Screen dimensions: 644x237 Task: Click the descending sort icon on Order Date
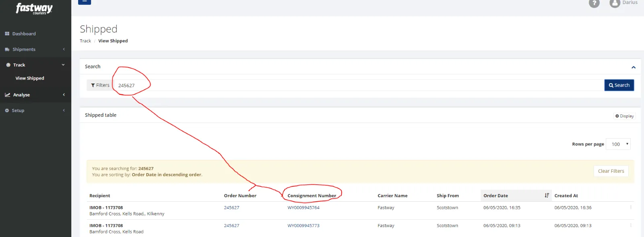(547, 196)
